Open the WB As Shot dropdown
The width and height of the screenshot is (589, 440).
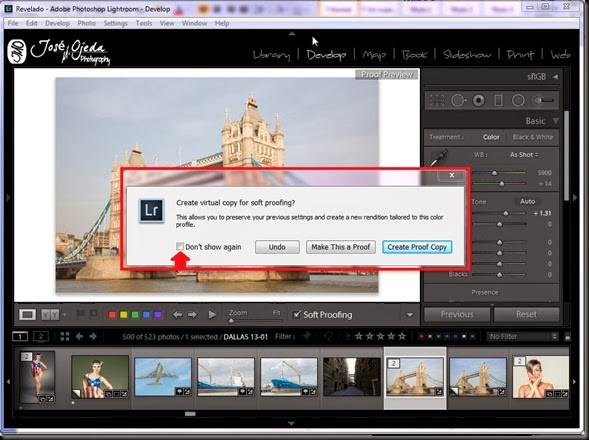(x=524, y=155)
